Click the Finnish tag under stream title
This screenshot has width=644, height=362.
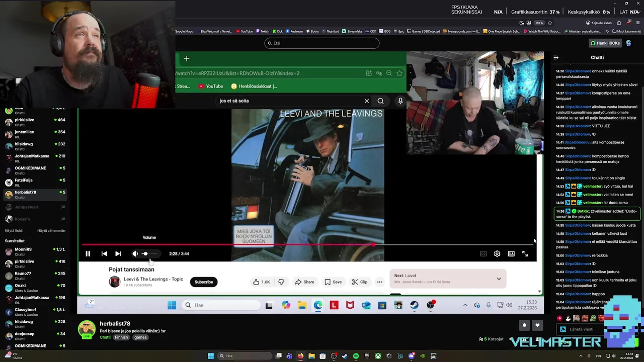point(121,337)
